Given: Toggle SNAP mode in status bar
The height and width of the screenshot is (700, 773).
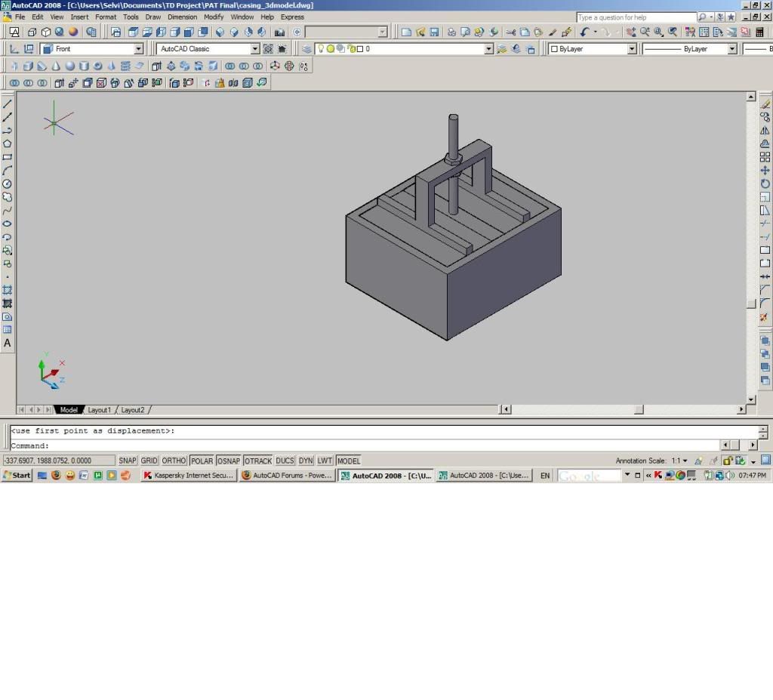Looking at the screenshot, I should [x=127, y=461].
